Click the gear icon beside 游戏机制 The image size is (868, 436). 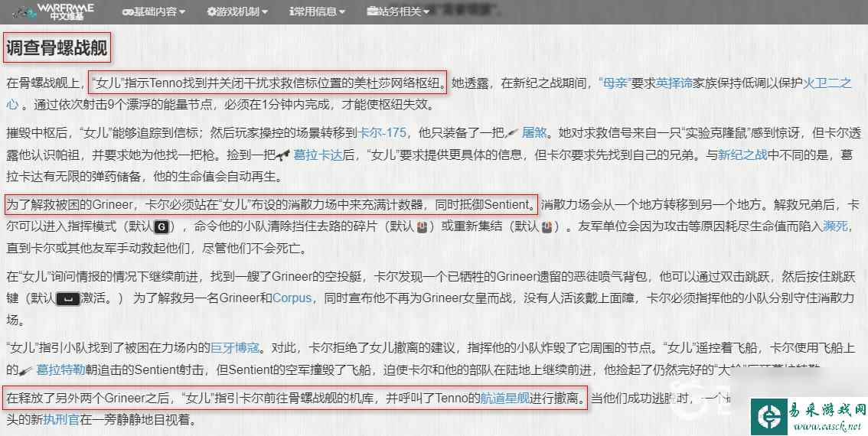click(211, 11)
